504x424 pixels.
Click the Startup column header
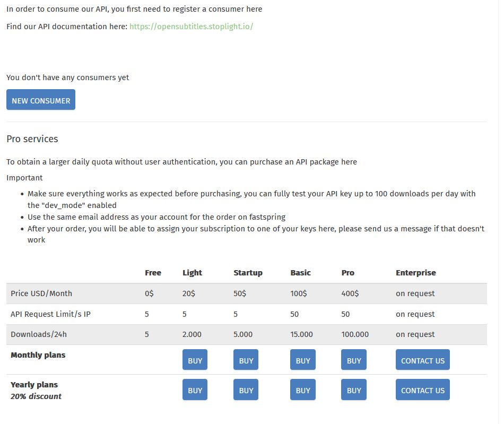(x=248, y=273)
